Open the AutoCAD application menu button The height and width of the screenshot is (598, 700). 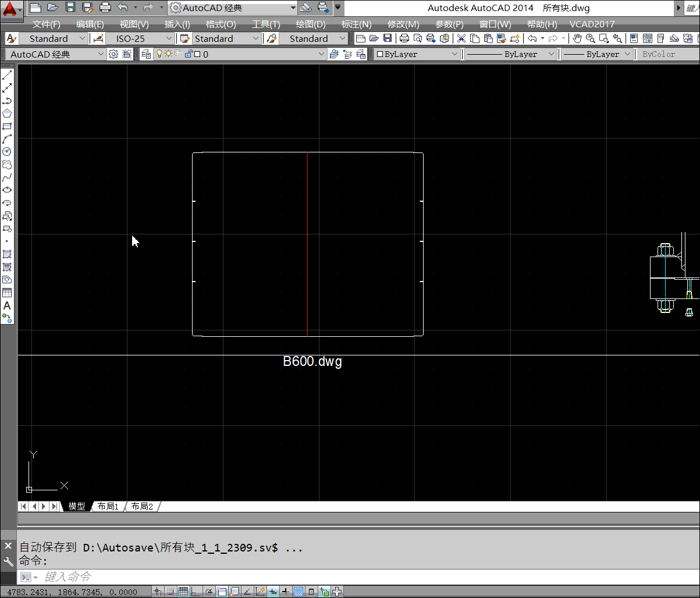[x=12, y=9]
